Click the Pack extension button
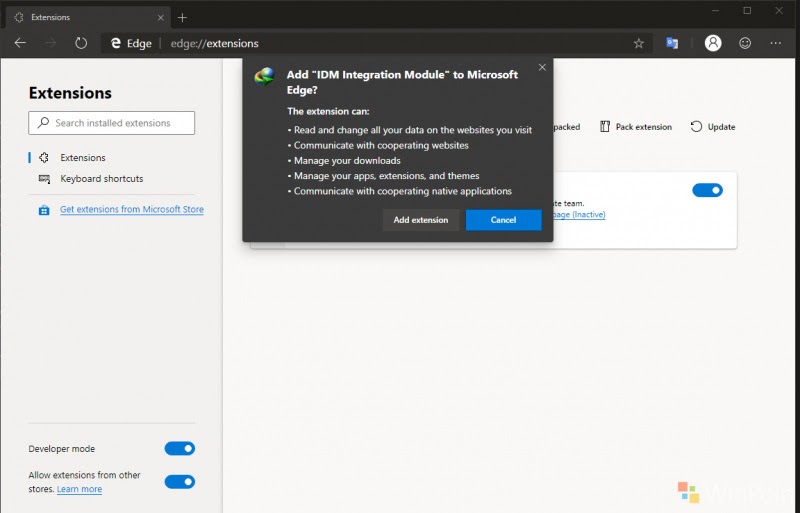The image size is (800, 513). click(x=636, y=127)
